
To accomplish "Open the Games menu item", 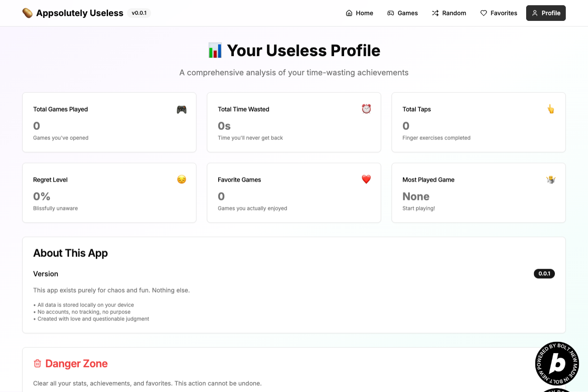I will (x=402, y=13).
